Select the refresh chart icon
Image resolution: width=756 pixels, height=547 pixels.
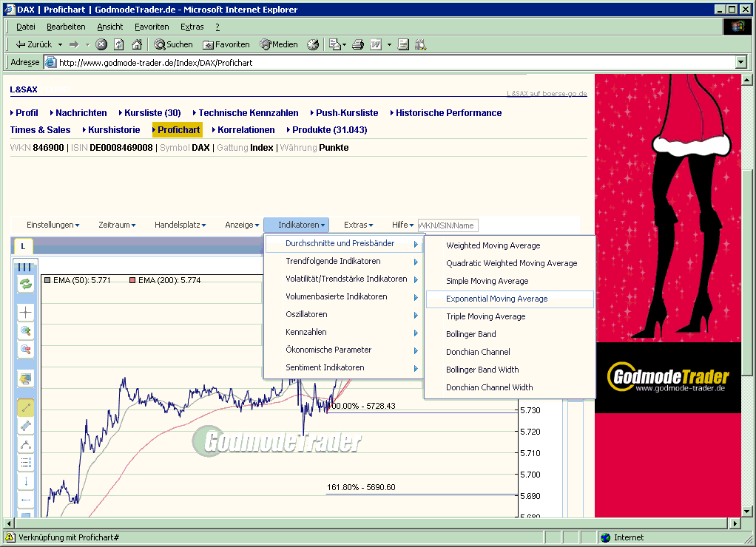click(x=25, y=284)
